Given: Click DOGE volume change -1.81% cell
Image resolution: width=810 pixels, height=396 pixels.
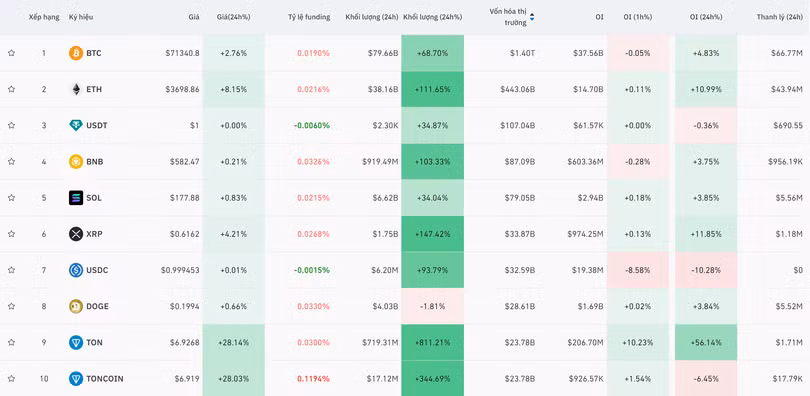Looking at the screenshot, I should pos(432,306).
